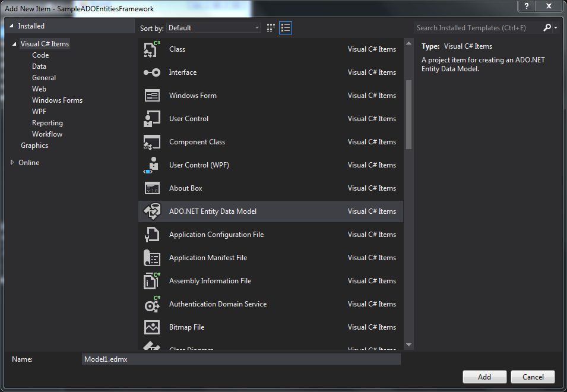Screen dimensions: 567x392
Task: Select the User Control template icon
Action: coord(152,119)
